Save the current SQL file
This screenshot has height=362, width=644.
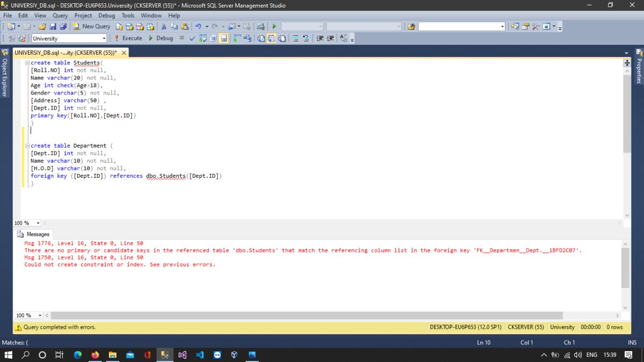pos(53,26)
